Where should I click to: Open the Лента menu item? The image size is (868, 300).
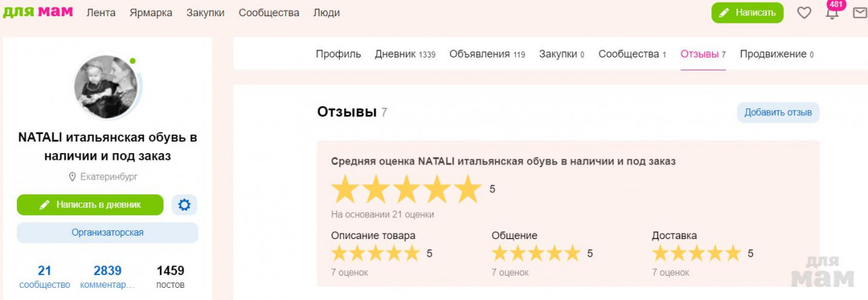click(101, 13)
